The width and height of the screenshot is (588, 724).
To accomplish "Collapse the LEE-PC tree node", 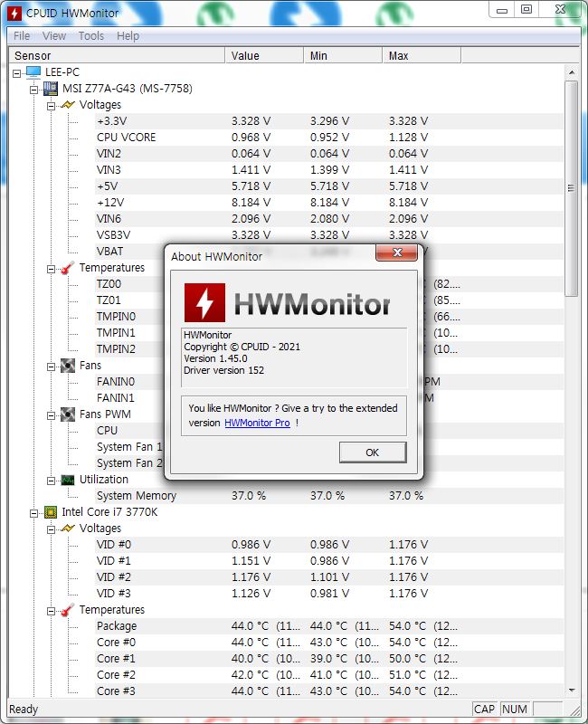I will pyautogui.click(x=16, y=73).
